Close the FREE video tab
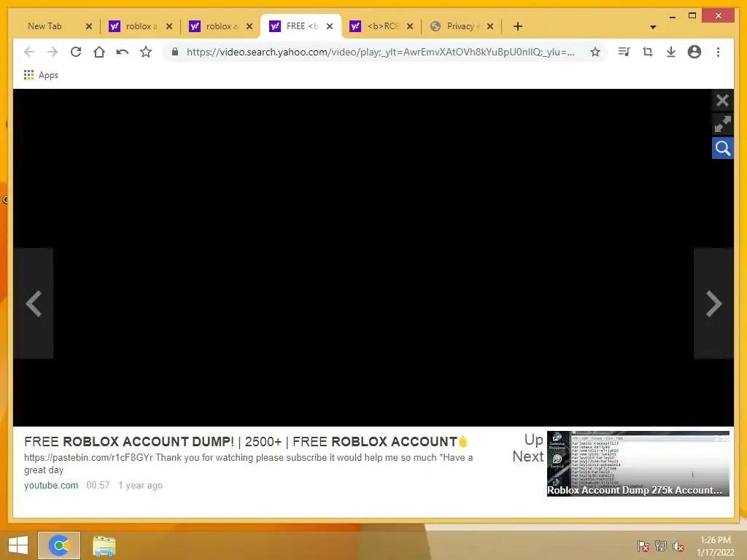 [x=330, y=27]
